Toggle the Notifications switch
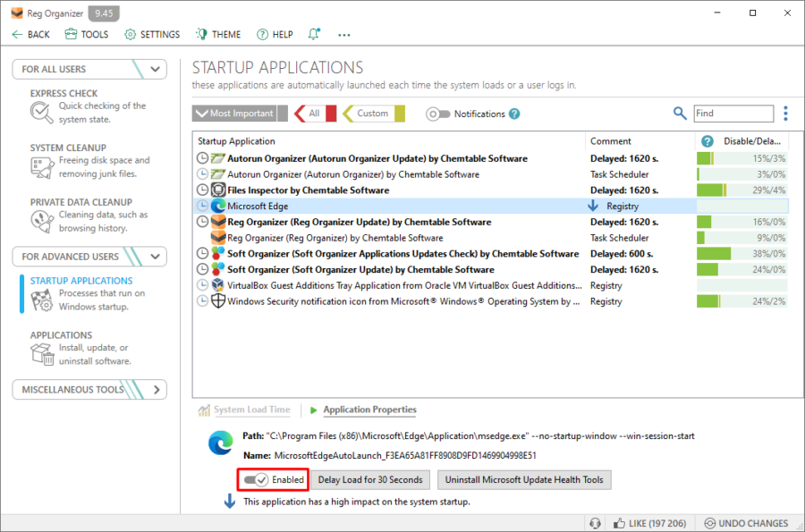 [x=438, y=114]
